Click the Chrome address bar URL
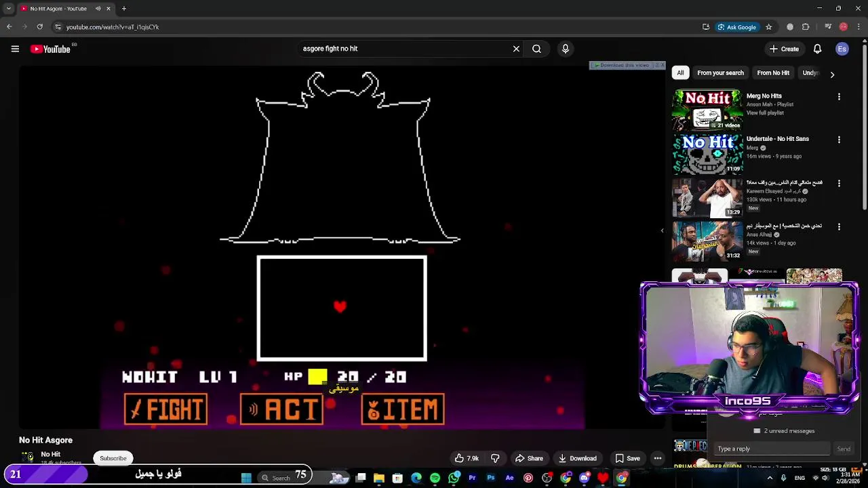This screenshot has width=868, height=488. coord(113,27)
